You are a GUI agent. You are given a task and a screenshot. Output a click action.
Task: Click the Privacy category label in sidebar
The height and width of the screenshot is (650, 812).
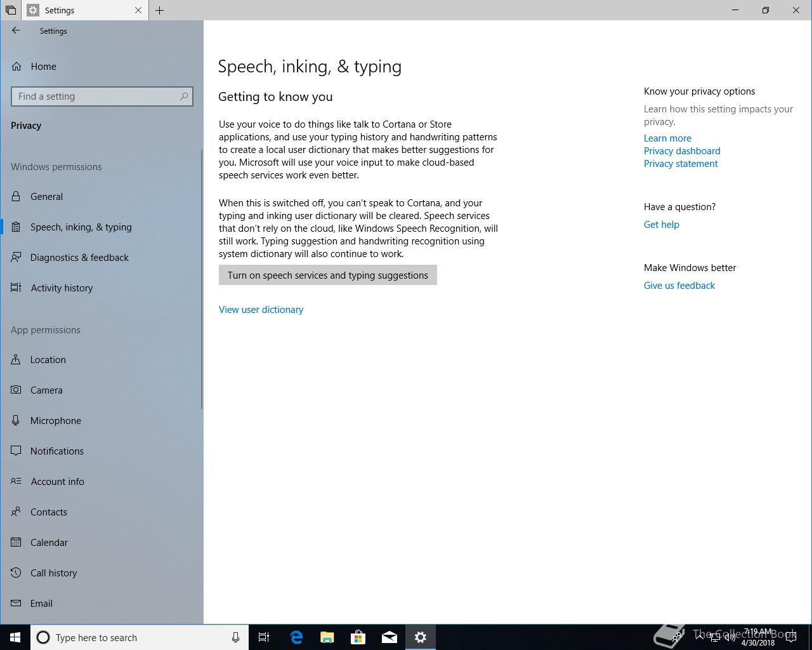[x=26, y=126]
